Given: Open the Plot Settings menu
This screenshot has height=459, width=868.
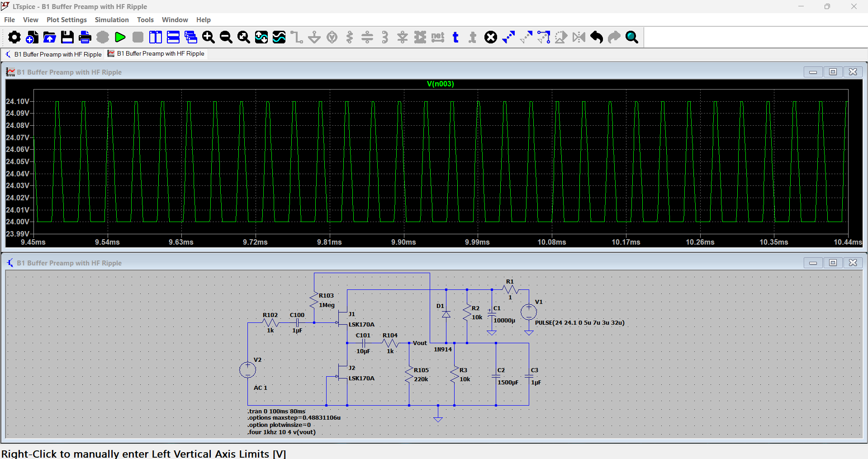Looking at the screenshot, I should pyautogui.click(x=66, y=20).
